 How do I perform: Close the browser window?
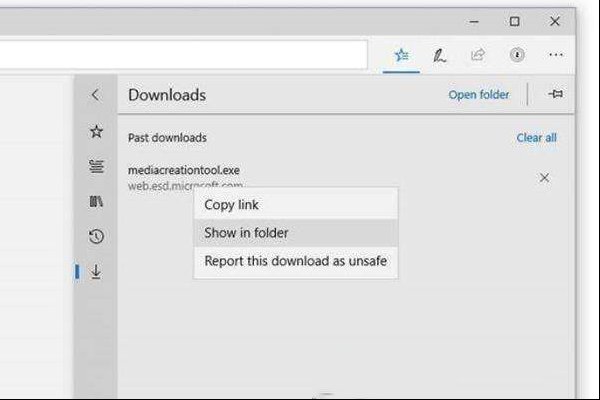pyautogui.click(x=555, y=21)
